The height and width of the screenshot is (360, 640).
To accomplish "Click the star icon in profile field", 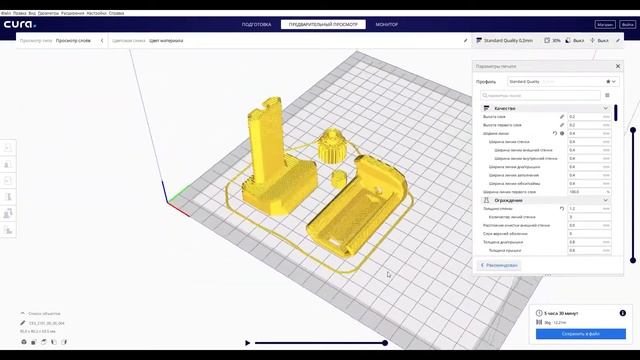I will coord(608,82).
